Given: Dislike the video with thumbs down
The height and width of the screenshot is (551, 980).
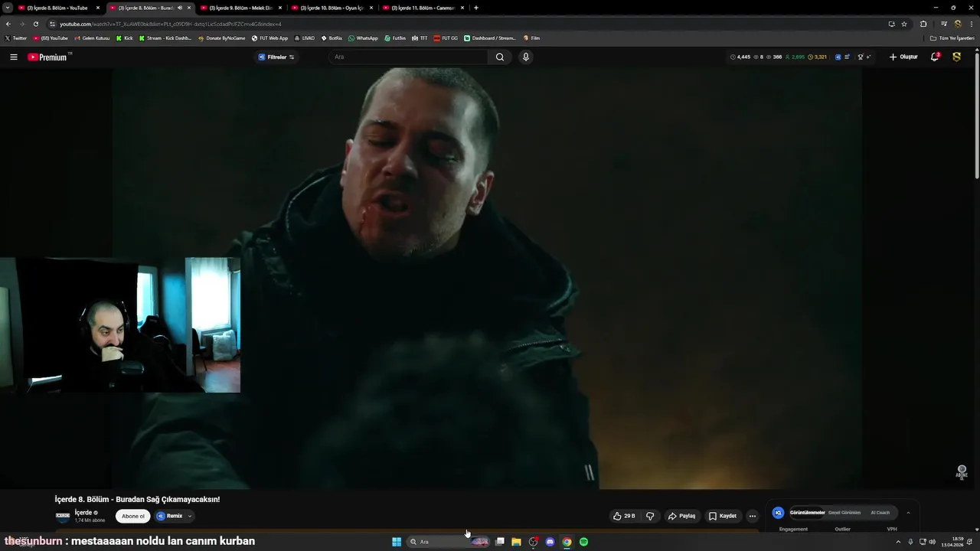Looking at the screenshot, I should [x=650, y=516].
